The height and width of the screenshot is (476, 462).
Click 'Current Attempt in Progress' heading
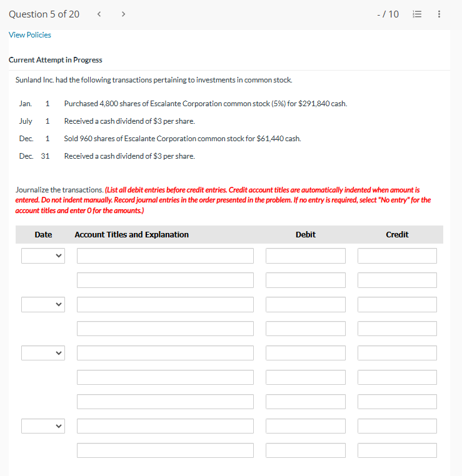(x=55, y=60)
